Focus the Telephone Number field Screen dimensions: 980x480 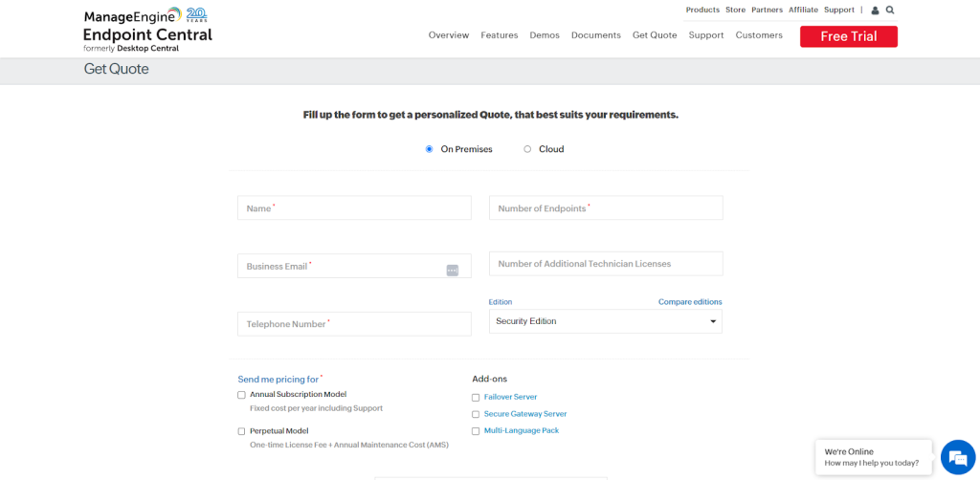click(354, 324)
